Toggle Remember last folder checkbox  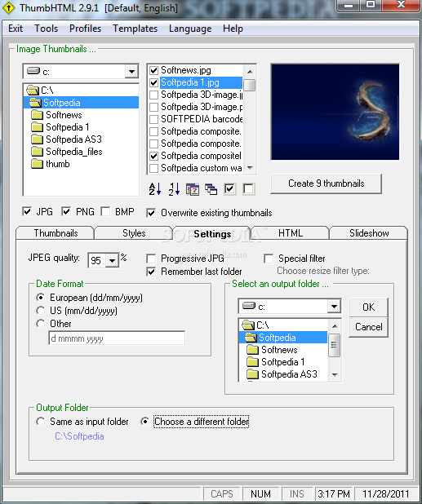pyautogui.click(x=151, y=272)
